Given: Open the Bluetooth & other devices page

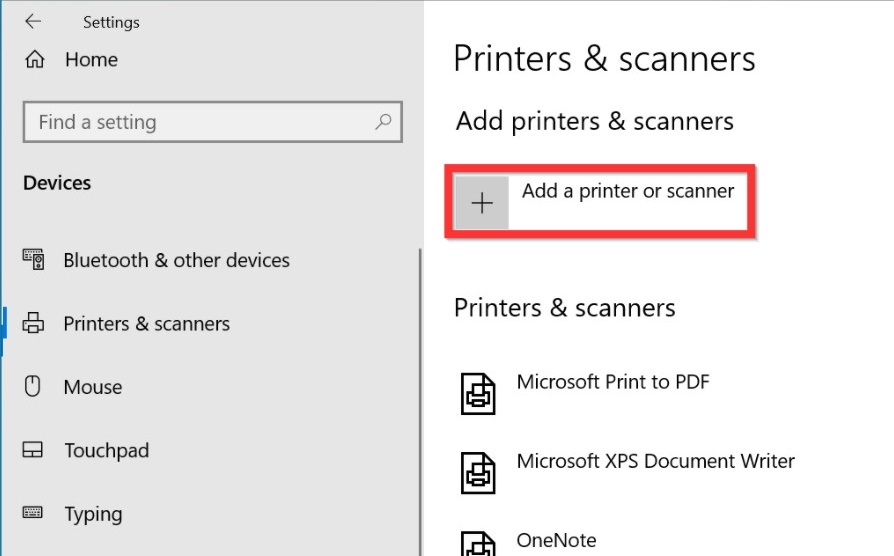Looking at the screenshot, I should (176, 260).
